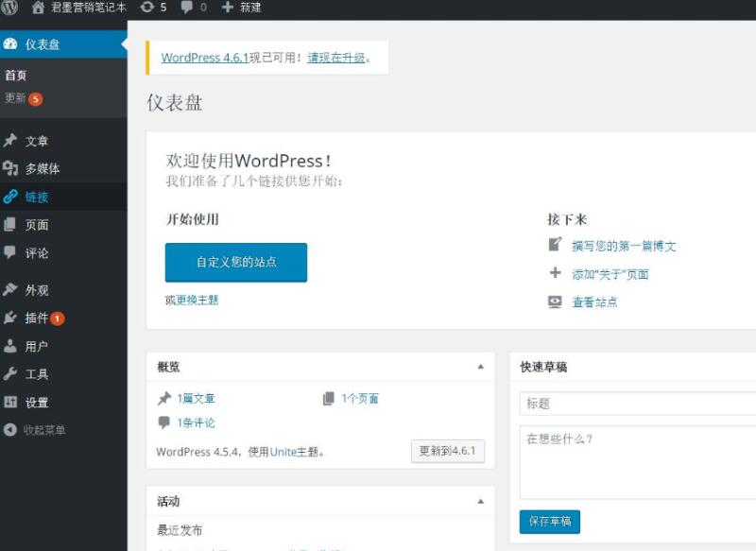
Task: Open the 多媒体 menu
Action: point(43,169)
